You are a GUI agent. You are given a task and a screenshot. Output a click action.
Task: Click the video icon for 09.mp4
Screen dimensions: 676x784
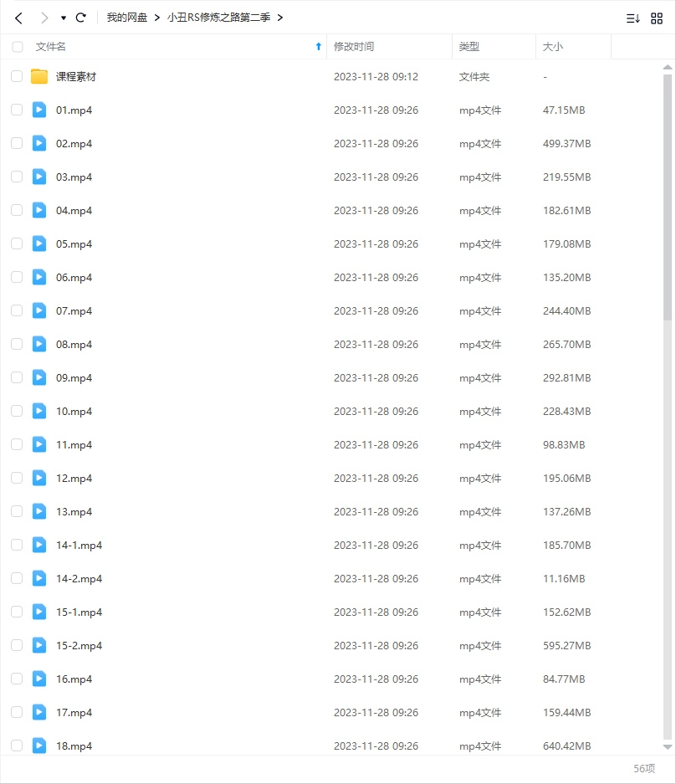[39, 377]
